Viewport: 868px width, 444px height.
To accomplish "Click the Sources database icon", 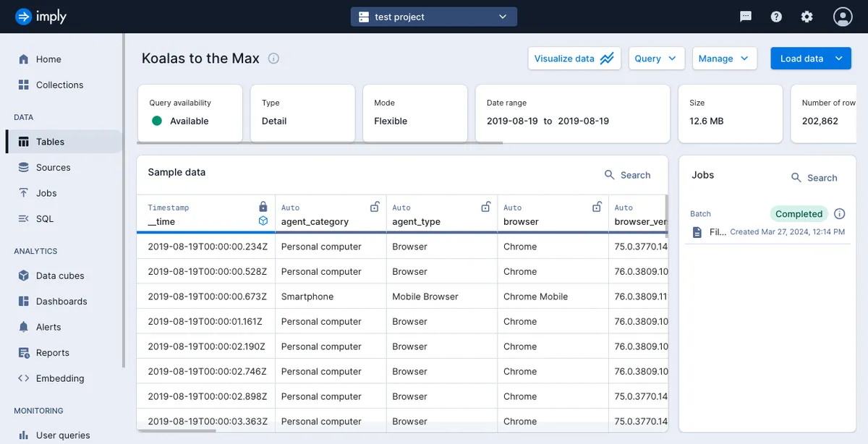I will (x=24, y=167).
